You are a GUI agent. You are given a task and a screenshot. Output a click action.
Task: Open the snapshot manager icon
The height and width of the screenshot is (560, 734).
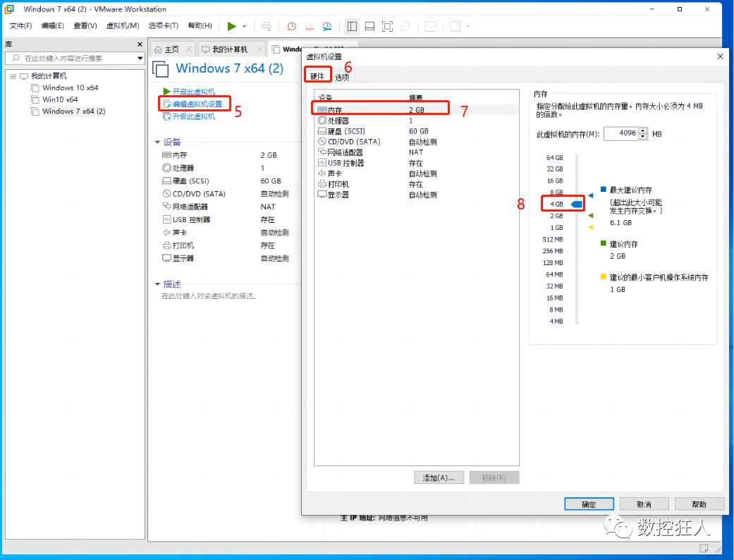click(x=327, y=26)
